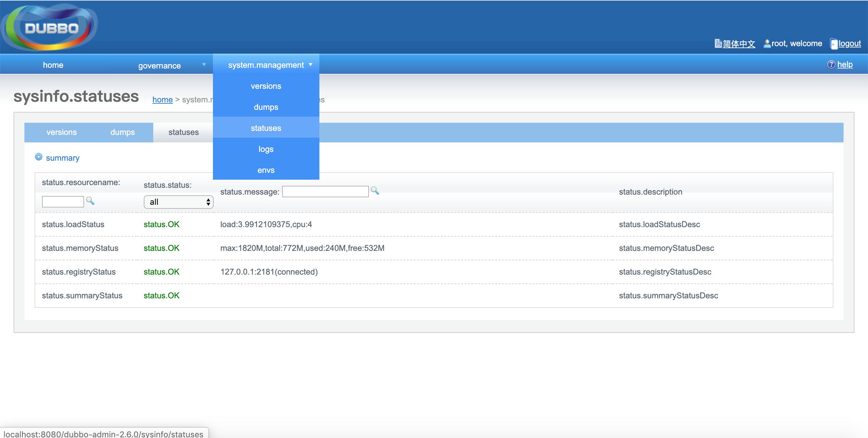
Task: Choose dumps in the system.management dropdown
Action: (x=266, y=107)
